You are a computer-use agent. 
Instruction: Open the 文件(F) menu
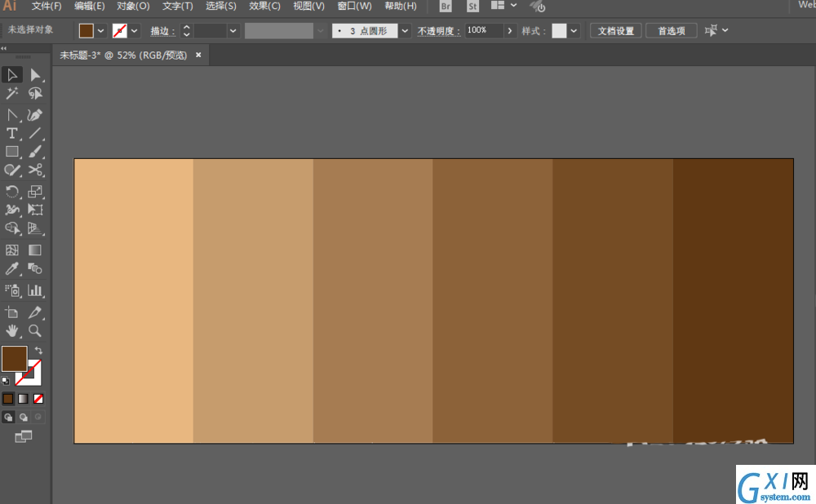[47, 7]
